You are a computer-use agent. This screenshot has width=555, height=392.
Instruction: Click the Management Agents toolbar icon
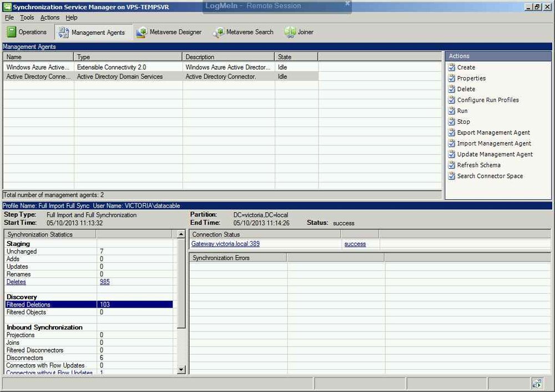tap(63, 32)
